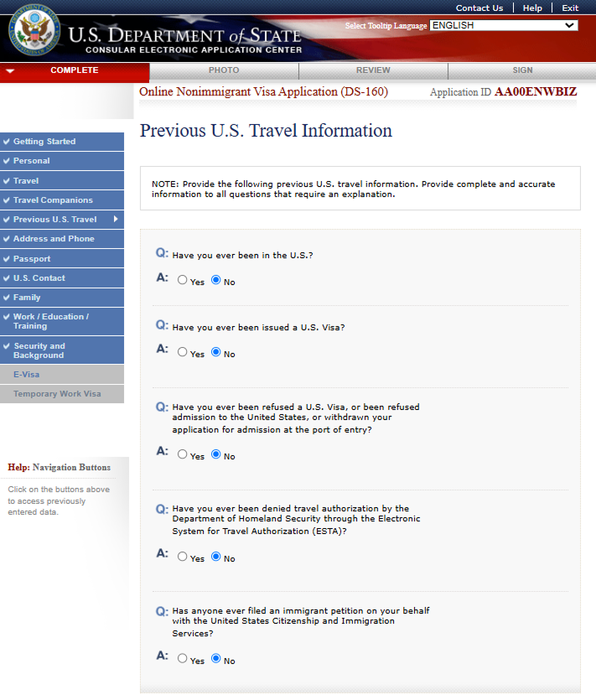The image size is (596, 700).
Task: Click the E-Visa sidebar item
Action: pyautogui.click(x=62, y=375)
